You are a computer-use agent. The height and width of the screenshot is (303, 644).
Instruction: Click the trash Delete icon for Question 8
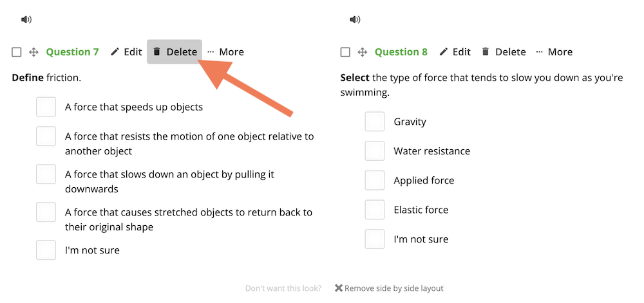[486, 51]
